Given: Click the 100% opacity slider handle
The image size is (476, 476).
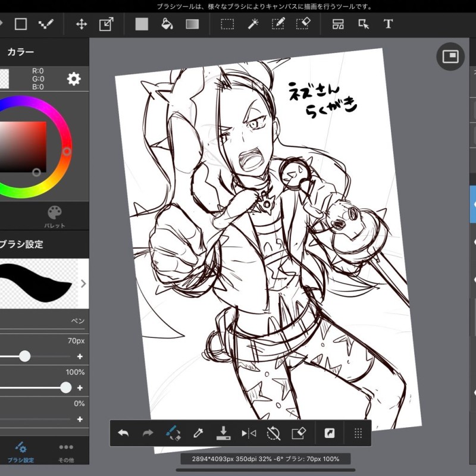Looking at the screenshot, I should pos(65,387).
